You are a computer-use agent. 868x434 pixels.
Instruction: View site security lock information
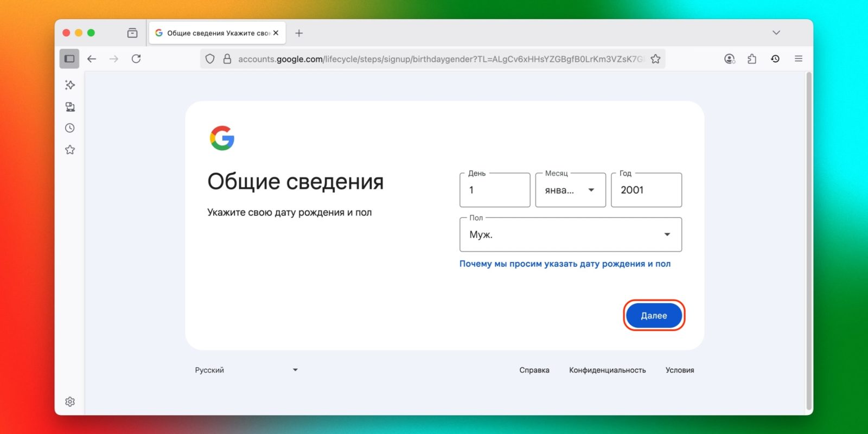click(x=227, y=59)
